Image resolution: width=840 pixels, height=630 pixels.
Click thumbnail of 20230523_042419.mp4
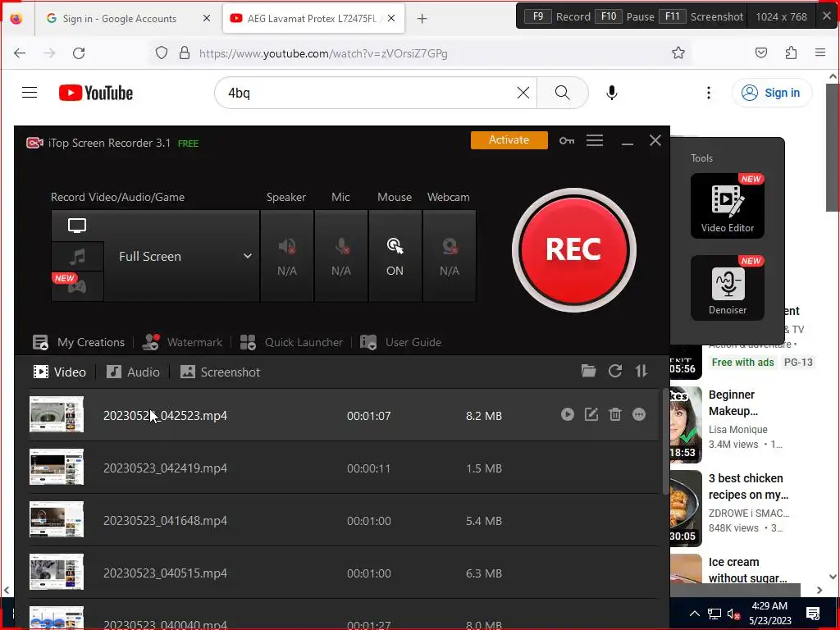[57, 467]
